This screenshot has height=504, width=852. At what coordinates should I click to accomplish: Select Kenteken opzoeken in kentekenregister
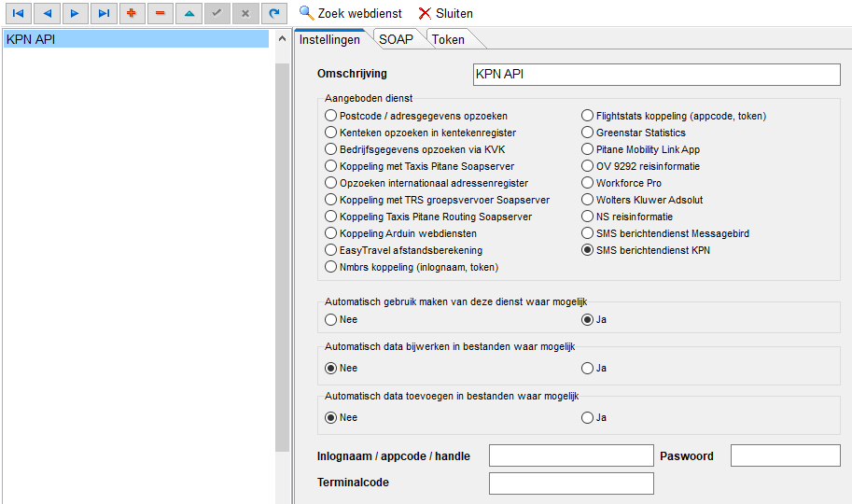[x=421, y=133]
